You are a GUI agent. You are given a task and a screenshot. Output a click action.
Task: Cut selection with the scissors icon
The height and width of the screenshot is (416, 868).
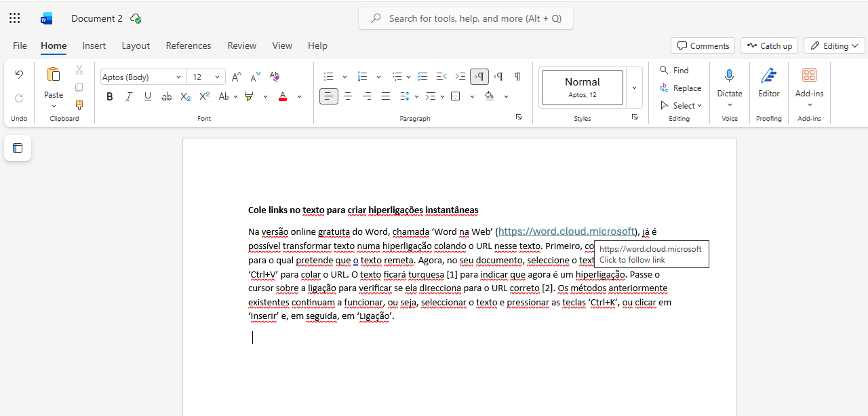coord(79,70)
